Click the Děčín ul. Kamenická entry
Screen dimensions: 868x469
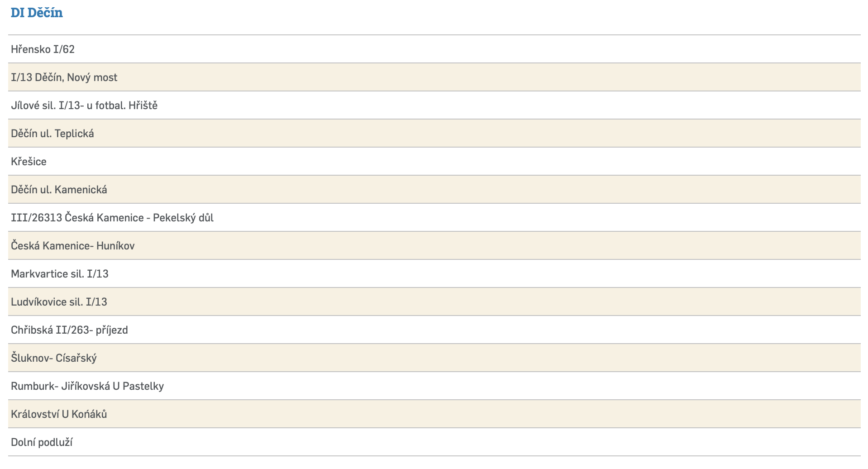59,190
